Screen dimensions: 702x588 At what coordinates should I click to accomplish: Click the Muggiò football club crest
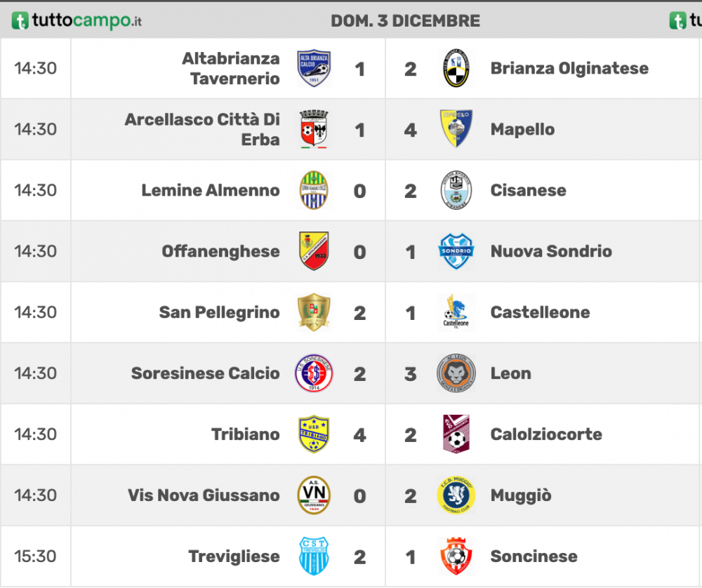pos(456,495)
